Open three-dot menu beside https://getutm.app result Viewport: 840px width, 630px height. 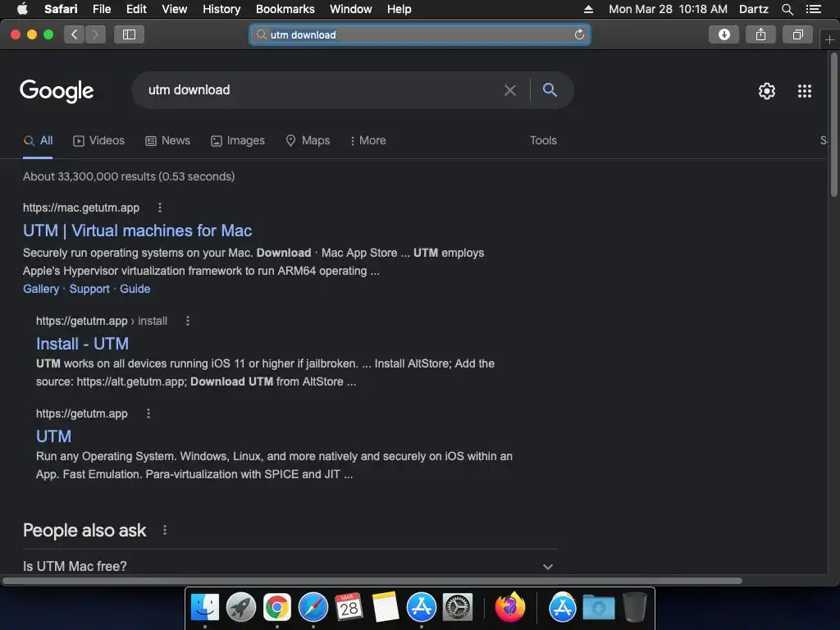click(x=148, y=413)
